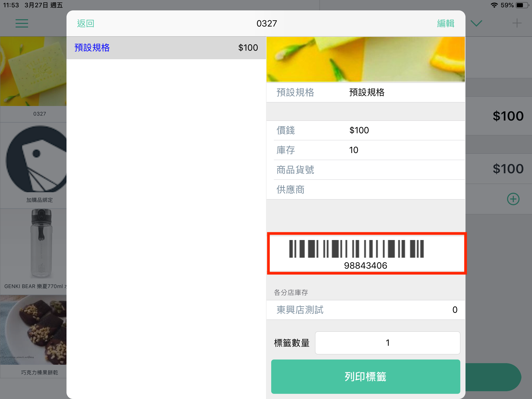Tap the 價錢 $100 row

(x=365, y=130)
